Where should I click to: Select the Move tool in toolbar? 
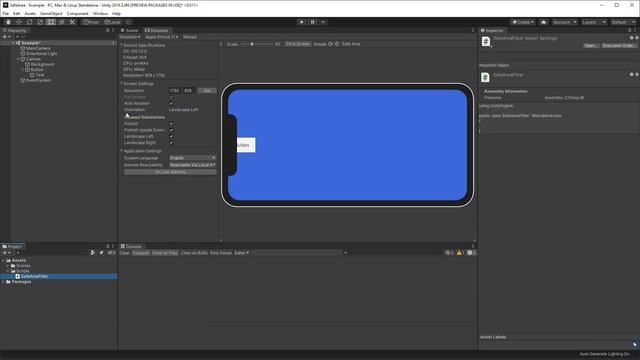tap(19, 22)
